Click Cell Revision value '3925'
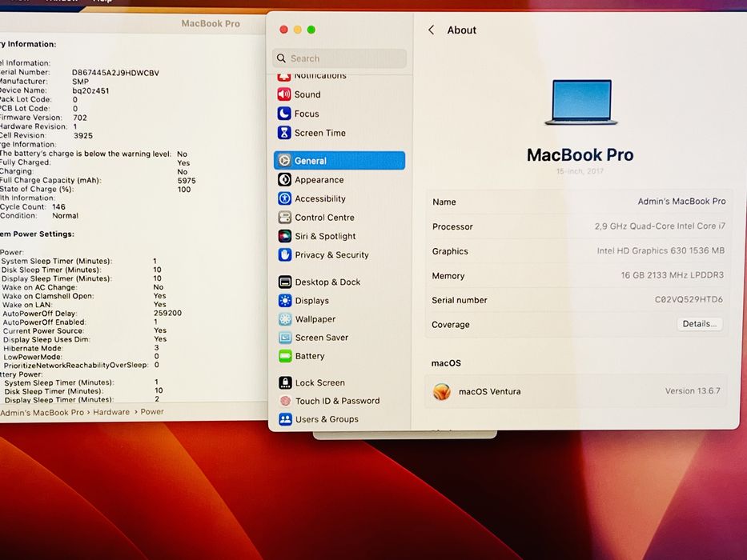 (83, 135)
